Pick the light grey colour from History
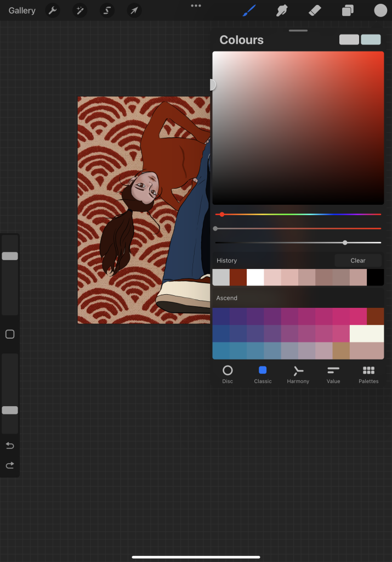Image resolution: width=392 pixels, height=562 pixels. click(221, 277)
